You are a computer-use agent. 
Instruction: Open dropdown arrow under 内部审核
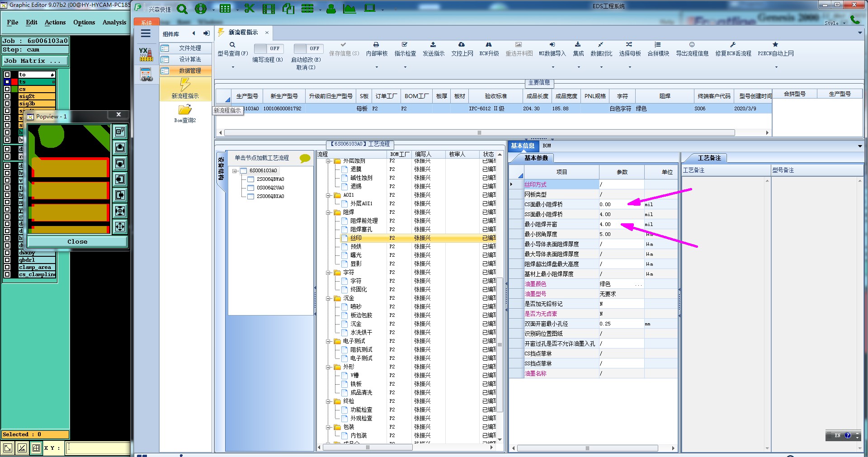(377, 67)
